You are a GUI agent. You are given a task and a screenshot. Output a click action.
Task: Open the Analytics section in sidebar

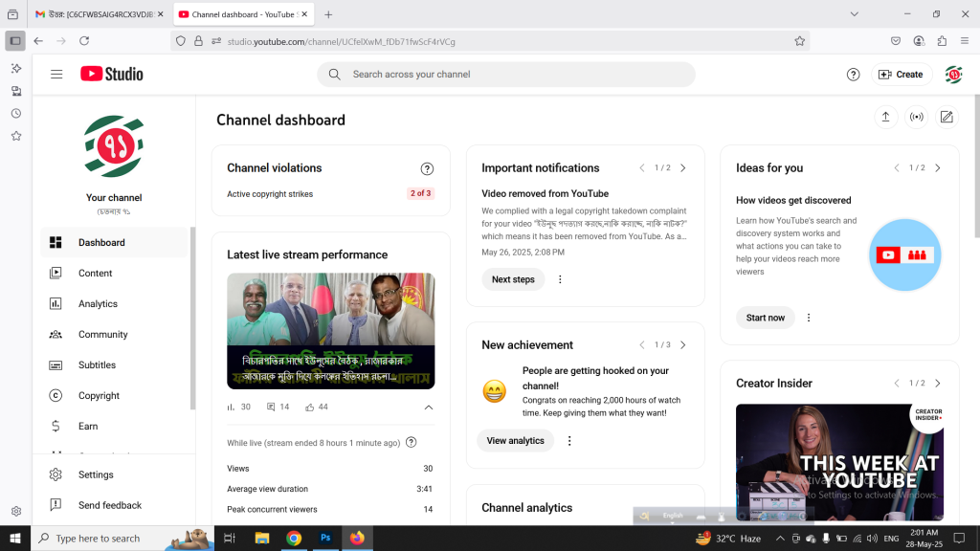click(x=98, y=304)
